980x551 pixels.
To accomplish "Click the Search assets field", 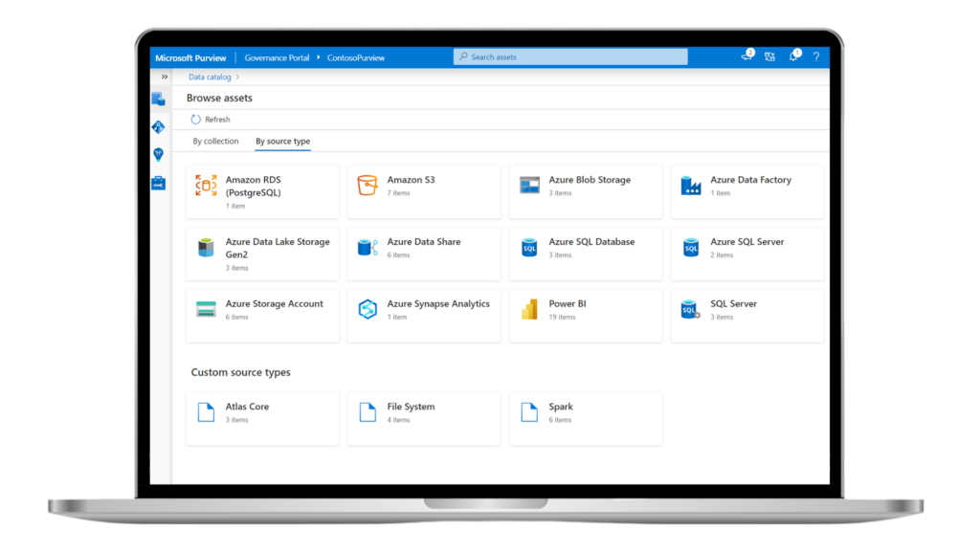I will coord(570,56).
